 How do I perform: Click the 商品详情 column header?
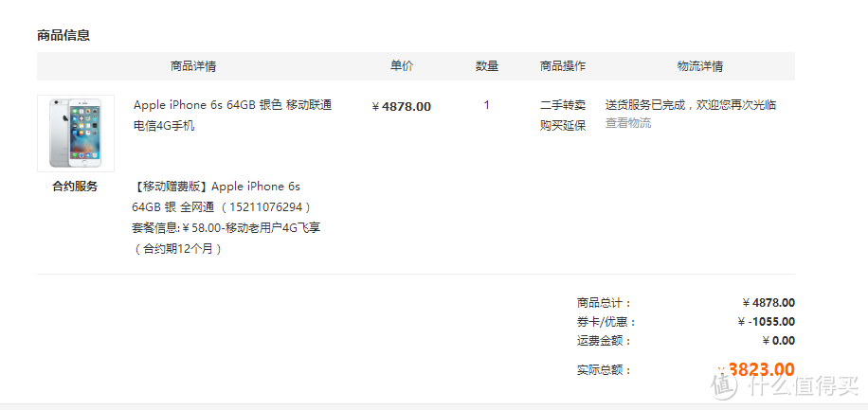pyautogui.click(x=193, y=66)
